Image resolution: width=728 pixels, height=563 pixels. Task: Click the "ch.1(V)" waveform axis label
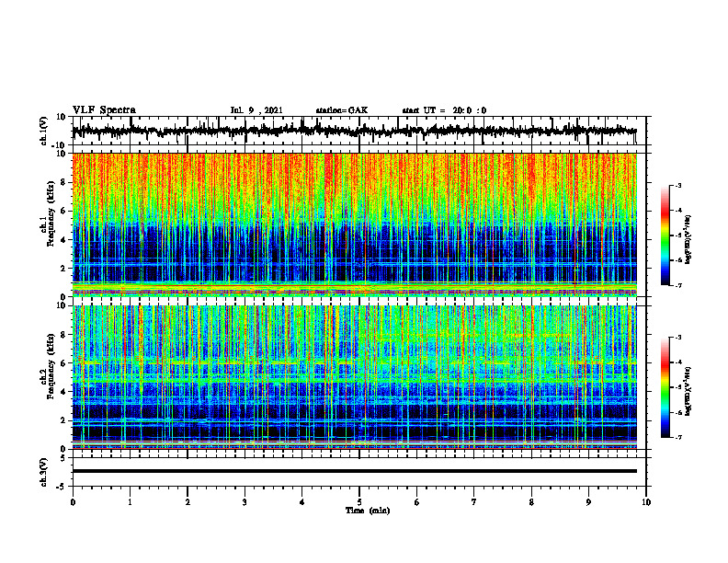[x=44, y=131]
